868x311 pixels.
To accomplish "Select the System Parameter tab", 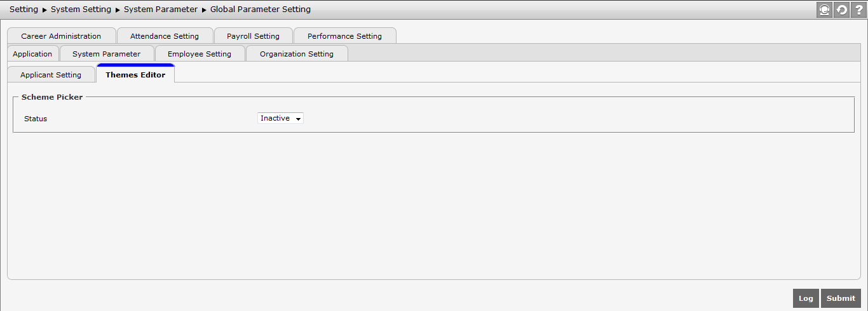I will 106,54.
